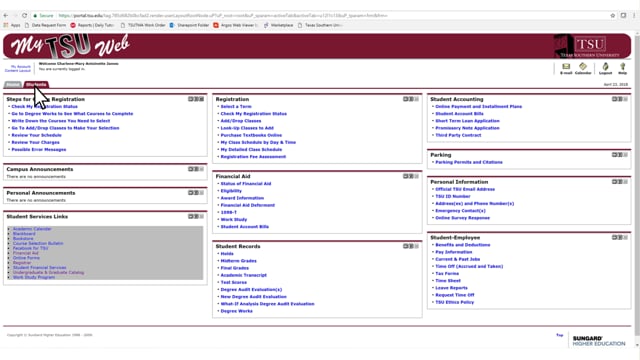Switch to the Home tab
Viewport: 640px width, 360px height.
(x=13, y=84)
